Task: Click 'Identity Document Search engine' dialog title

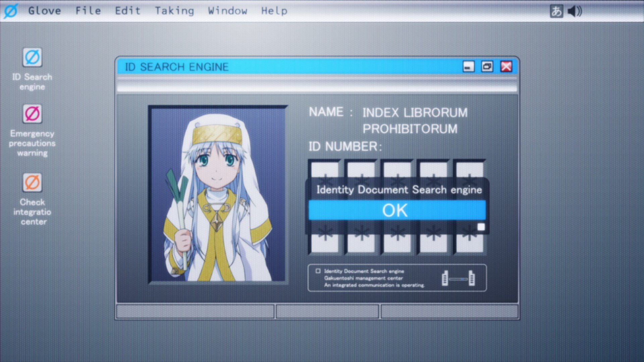Action: (x=399, y=190)
